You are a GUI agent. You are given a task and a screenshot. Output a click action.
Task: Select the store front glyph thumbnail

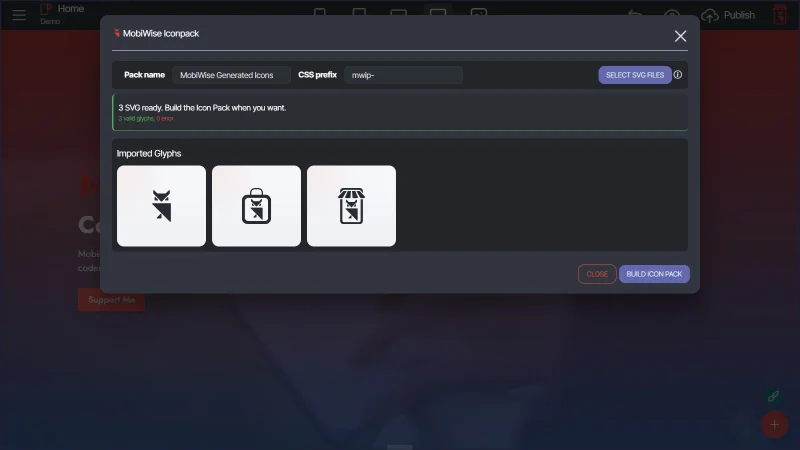352,206
